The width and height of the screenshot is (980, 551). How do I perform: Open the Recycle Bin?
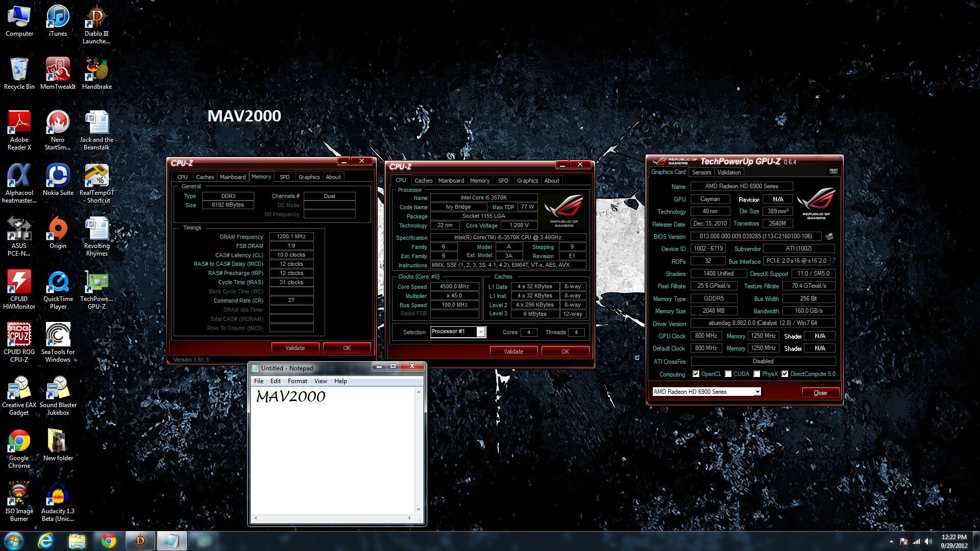pyautogui.click(x=19, y=74)
